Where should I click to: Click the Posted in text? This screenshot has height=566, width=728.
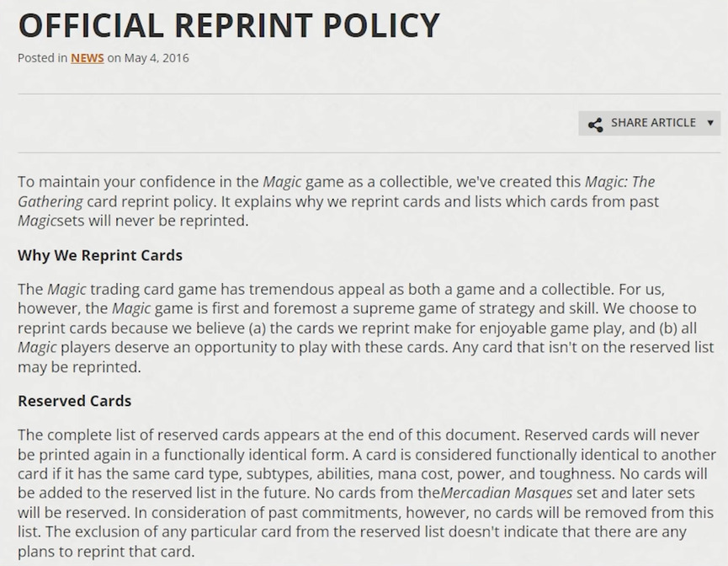pos(42,58)
